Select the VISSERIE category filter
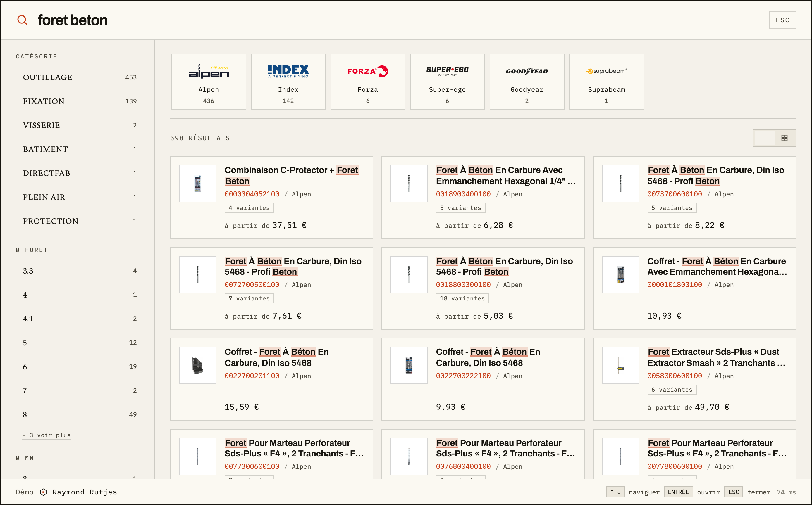The width and height of the screenshot is (812, 505). tap(80, 125)
